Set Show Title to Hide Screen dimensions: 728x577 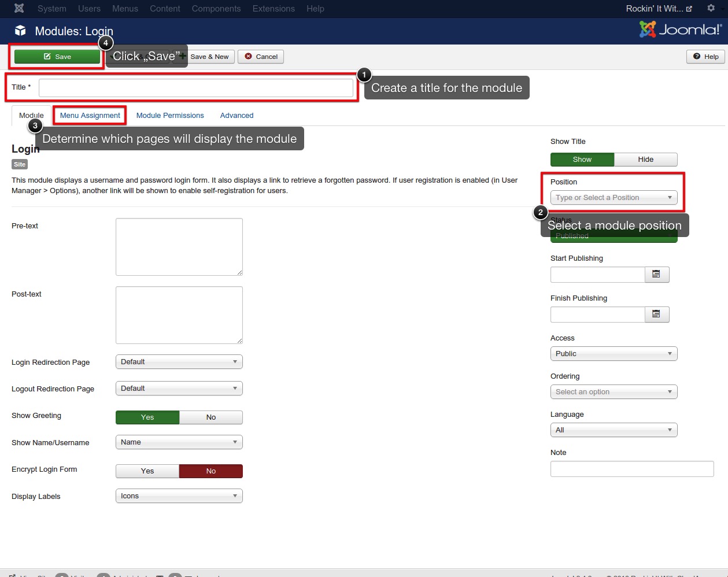click(645, 160)
